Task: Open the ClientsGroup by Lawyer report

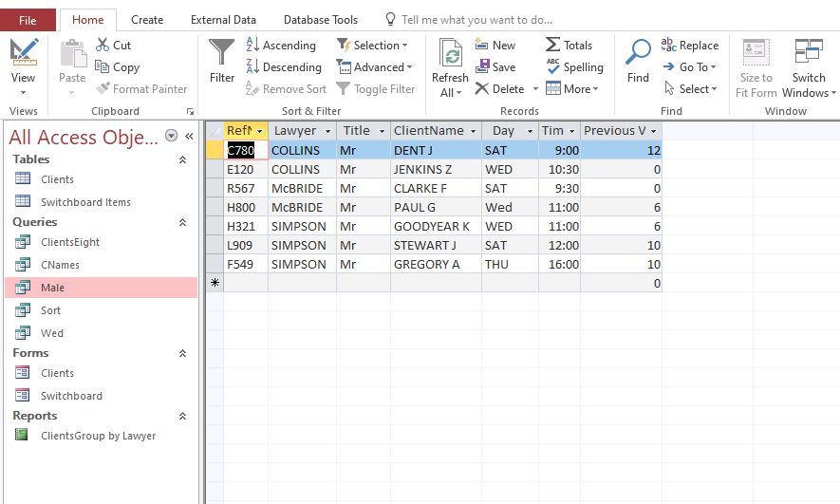Action: [x=98, y=436]
